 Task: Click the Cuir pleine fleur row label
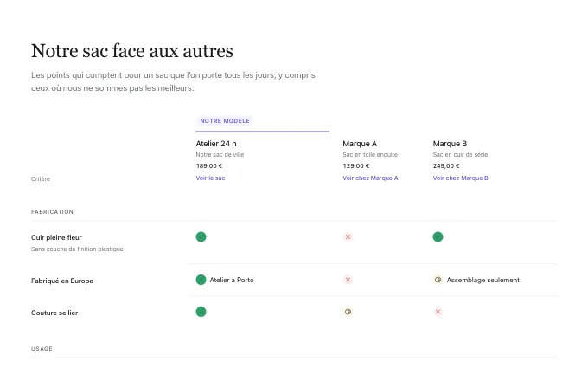click(x=56, y=237)
